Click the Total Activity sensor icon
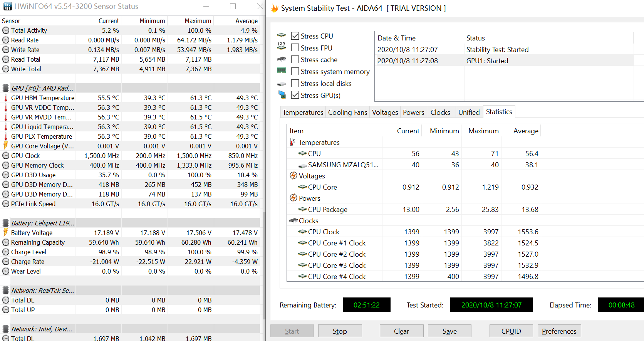The height and width of the screenshot is (341, 644). coord(6,30)
